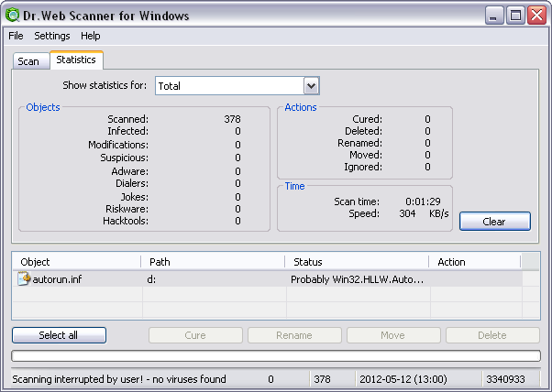
Task: Click the autorun.inf file icon in results
Action: point(24,278)
